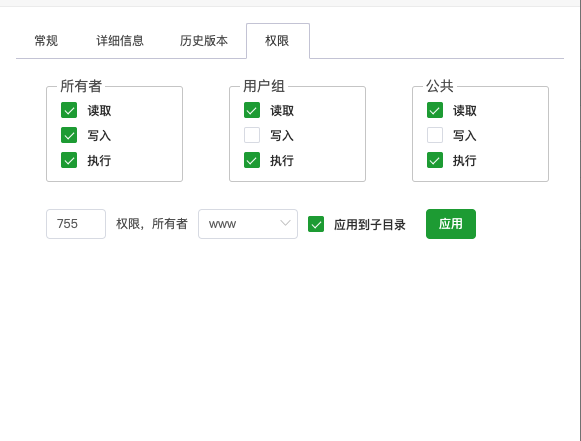The width and height of the screenshot is (581, 441).
Task: Uncheck 应用到子目录 checkbox
Action: (316, 224)
